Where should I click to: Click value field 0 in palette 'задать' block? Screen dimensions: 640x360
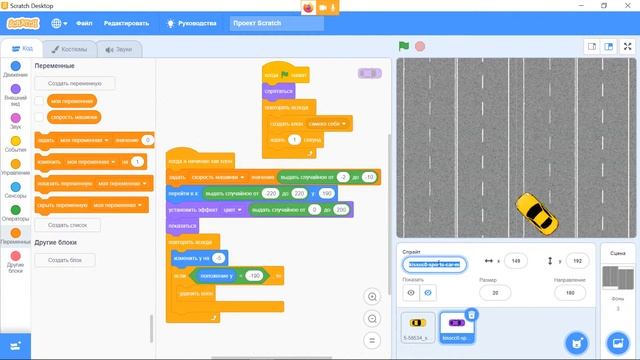click(147, 140)
